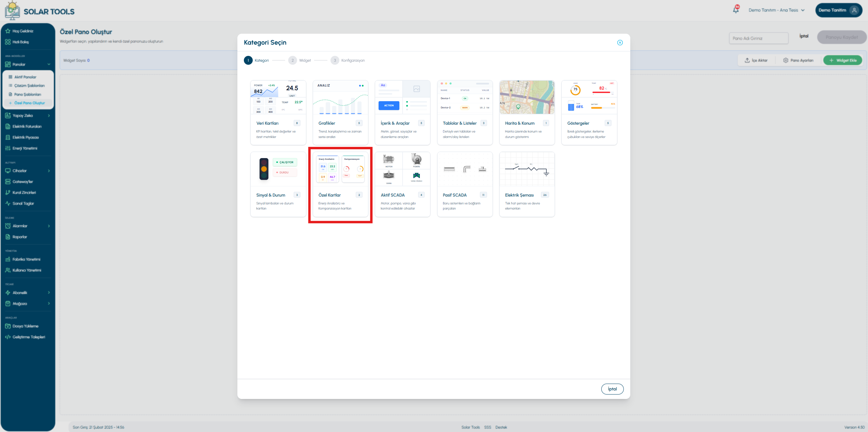Expand the Mağaza sidebar menu
This screenshot has height=432, width=868.
pyautogui.click(x=27, y=304)
